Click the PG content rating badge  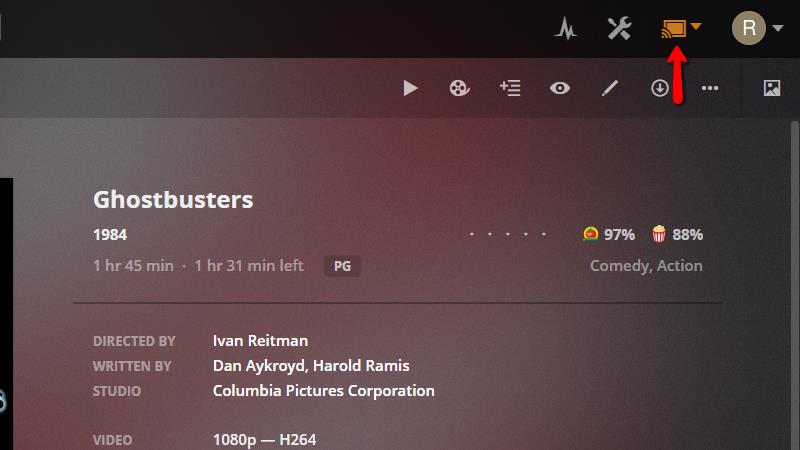coord(342,266)
